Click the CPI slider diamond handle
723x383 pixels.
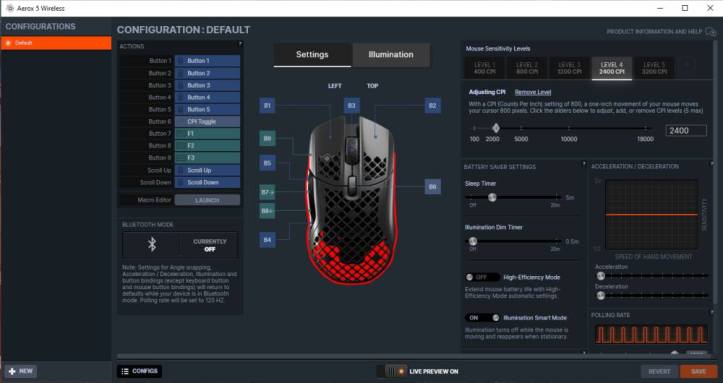tap(496, 128)
